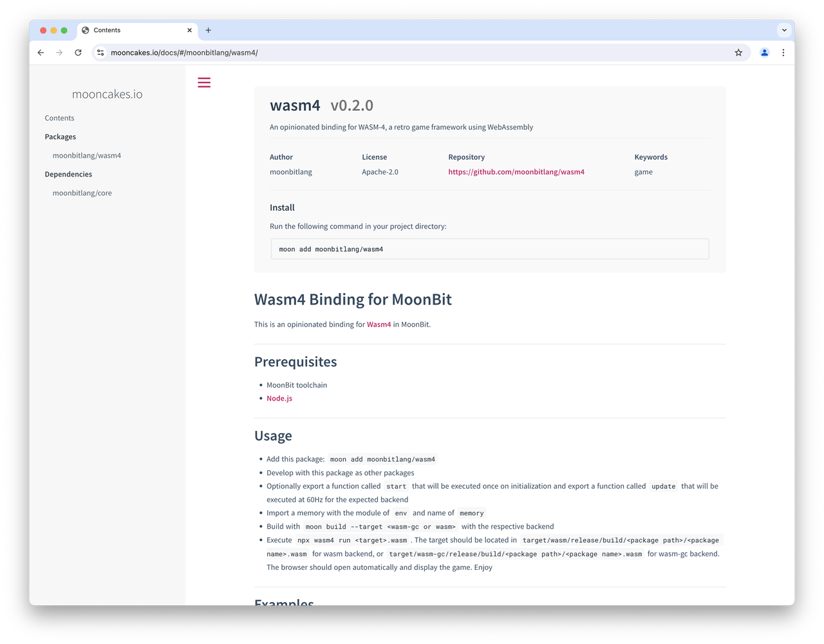Click the wasm4 package title

point(295,106)
